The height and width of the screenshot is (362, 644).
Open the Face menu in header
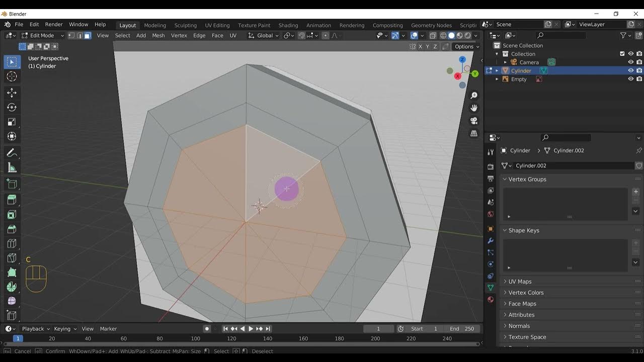[217, 36]
